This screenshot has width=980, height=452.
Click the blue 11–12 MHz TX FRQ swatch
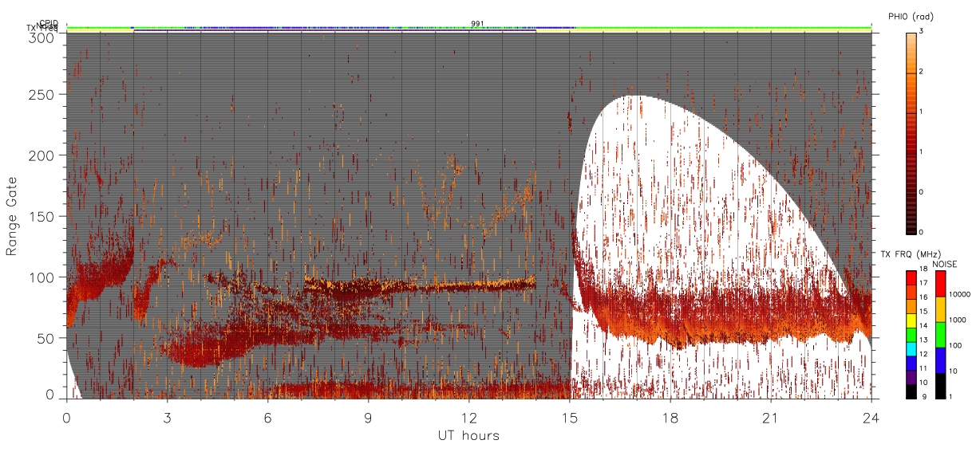click(x=911, y=361)
